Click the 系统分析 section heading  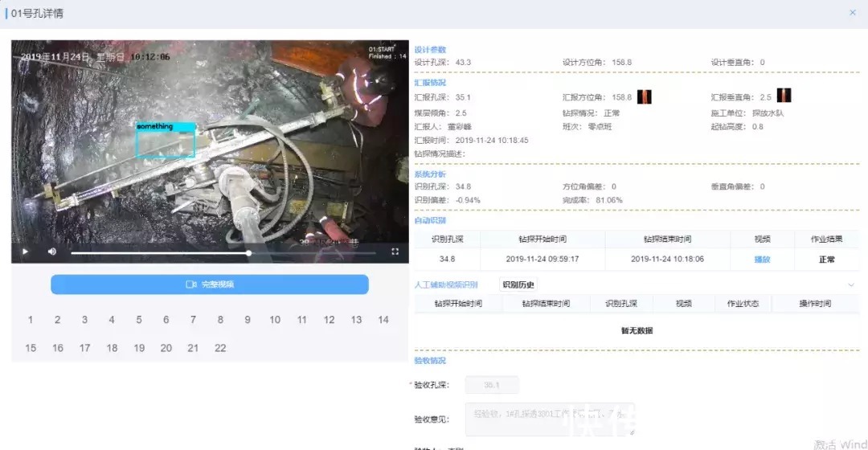(430, 174)
